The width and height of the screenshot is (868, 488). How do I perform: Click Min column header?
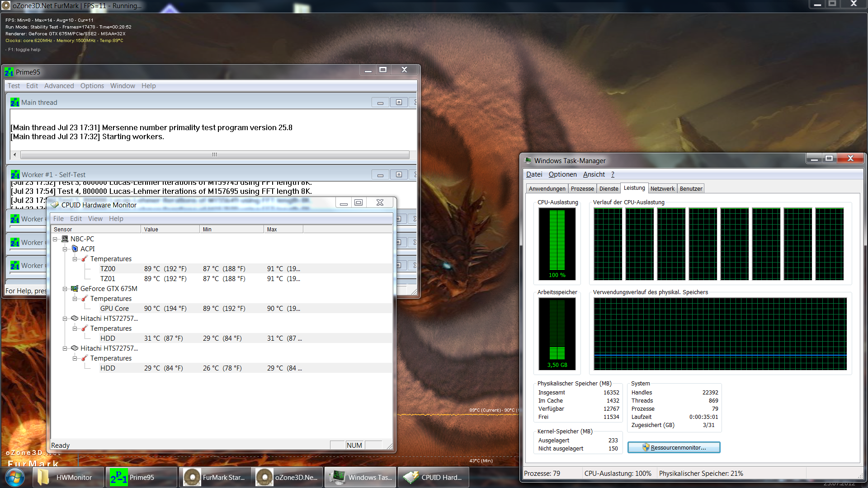click(x=231, y=230)
